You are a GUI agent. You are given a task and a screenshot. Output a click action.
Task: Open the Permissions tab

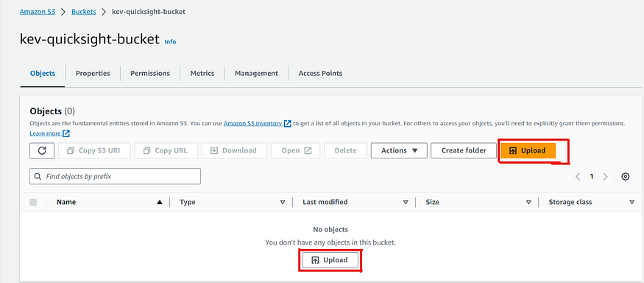pos(150,73)
